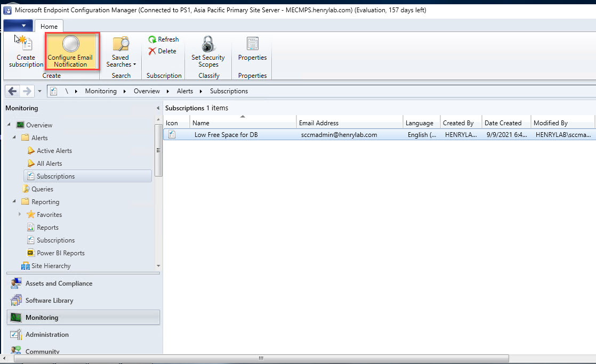The image size is (596, 364).
Task: Expand the Favorites tree node
Action: (20, 215)
